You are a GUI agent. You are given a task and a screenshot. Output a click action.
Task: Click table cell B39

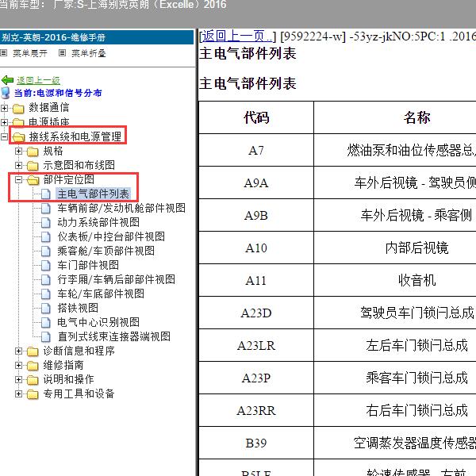[256, 443]
